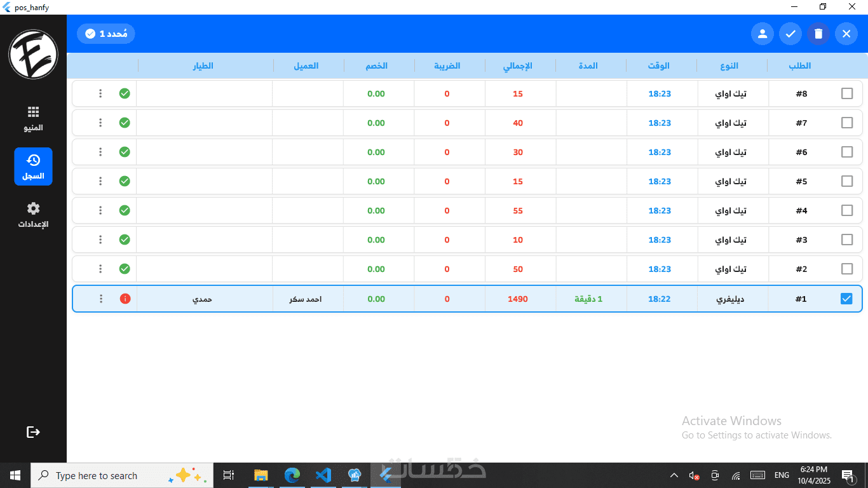The height and width of the screenshot is (488, 868).
Task: Click the logout icon at sidebar bottom
Action: tap(33, 432)
